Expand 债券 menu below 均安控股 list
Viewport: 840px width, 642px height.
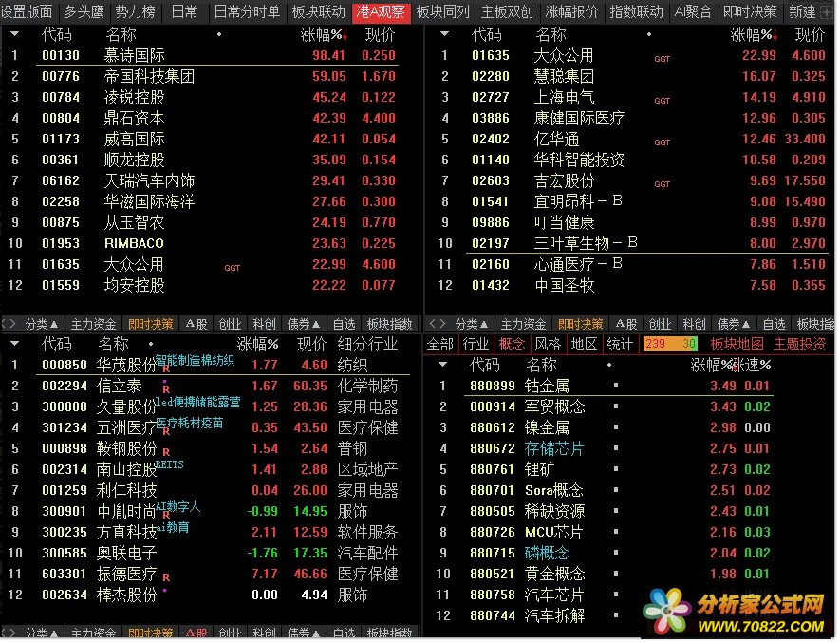pyautogui.click(x=304, y=324)
